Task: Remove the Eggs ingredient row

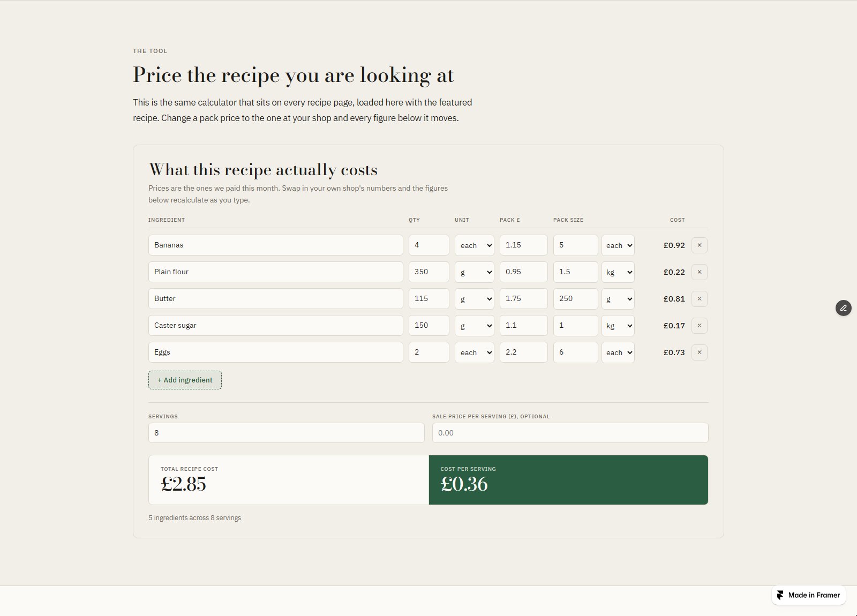Action: 699,352
